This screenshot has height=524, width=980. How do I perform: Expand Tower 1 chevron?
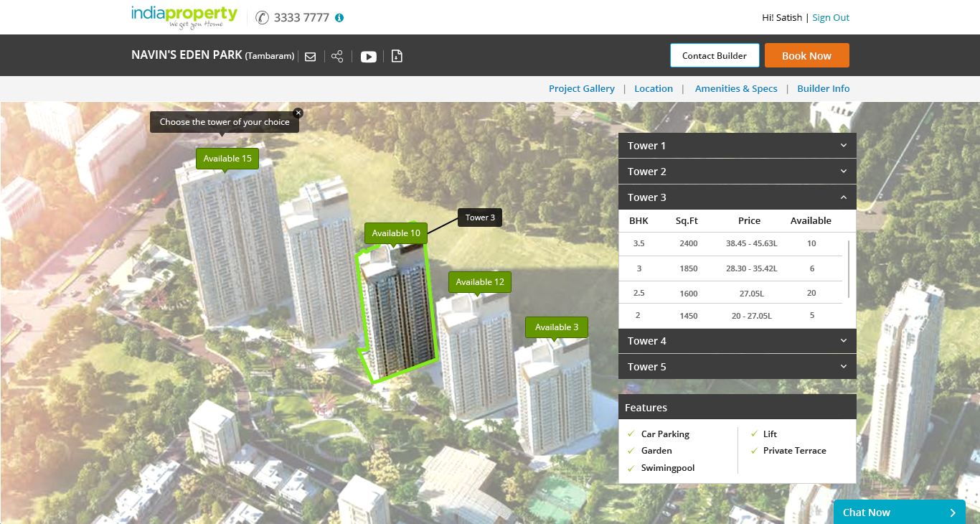click(x=844, y=145)
